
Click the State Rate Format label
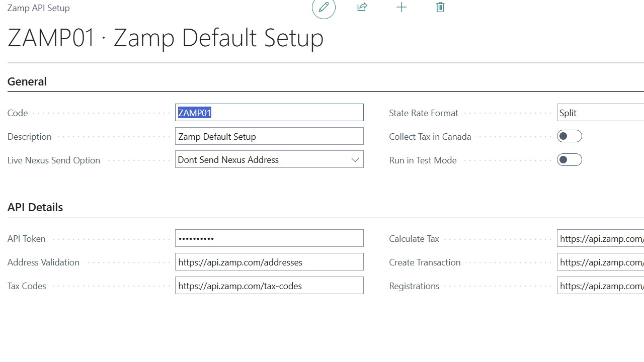coord(424,113)
